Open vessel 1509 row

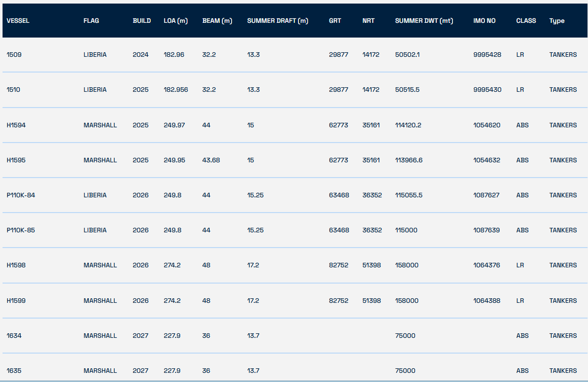coord(14,54)
